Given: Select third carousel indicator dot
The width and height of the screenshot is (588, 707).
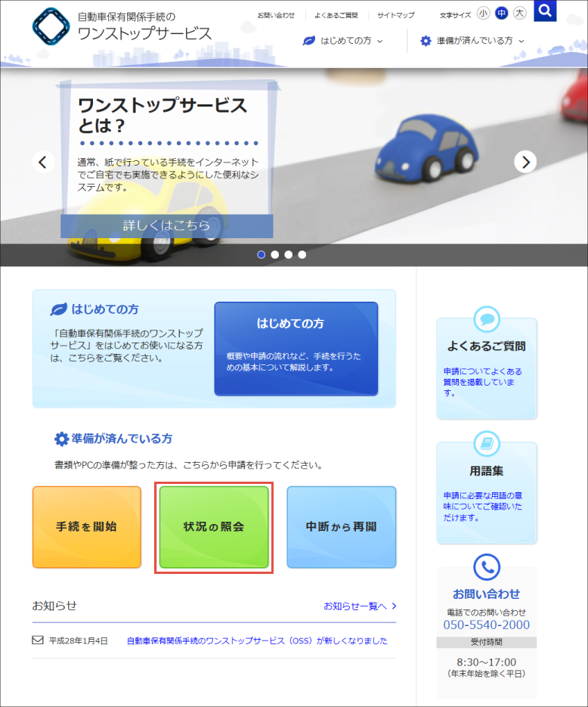Looking at the screenshot, I should point(289,255).
